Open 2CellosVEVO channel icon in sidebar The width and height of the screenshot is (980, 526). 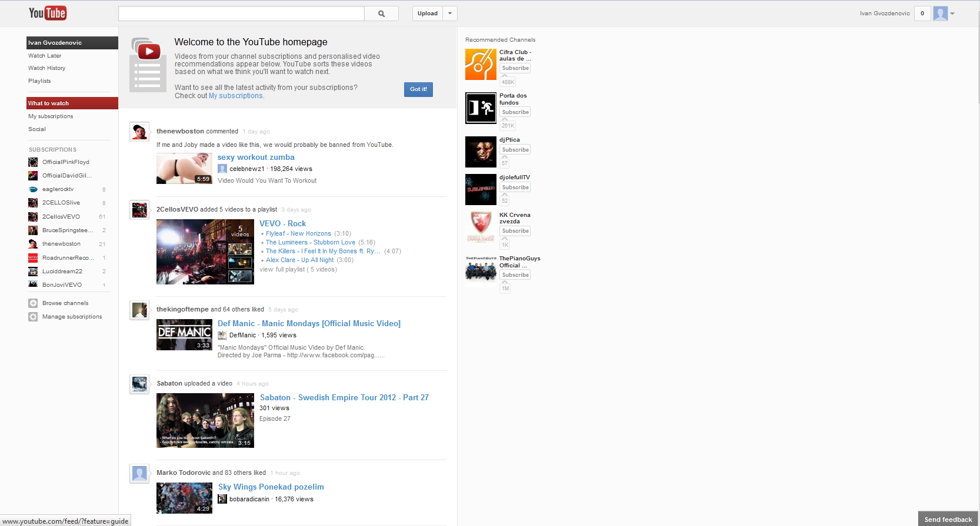pyautogui.click(x=33, y=217)
